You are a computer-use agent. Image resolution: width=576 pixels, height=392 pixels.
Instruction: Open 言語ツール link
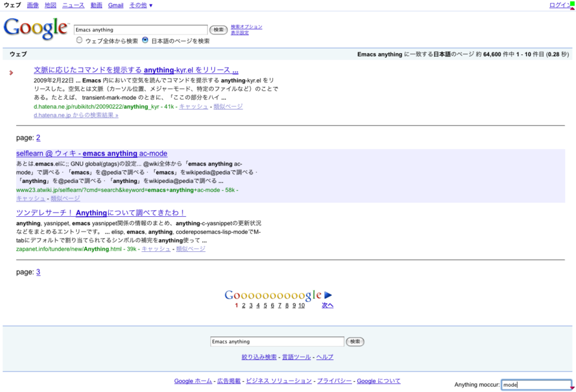(296, 357)
